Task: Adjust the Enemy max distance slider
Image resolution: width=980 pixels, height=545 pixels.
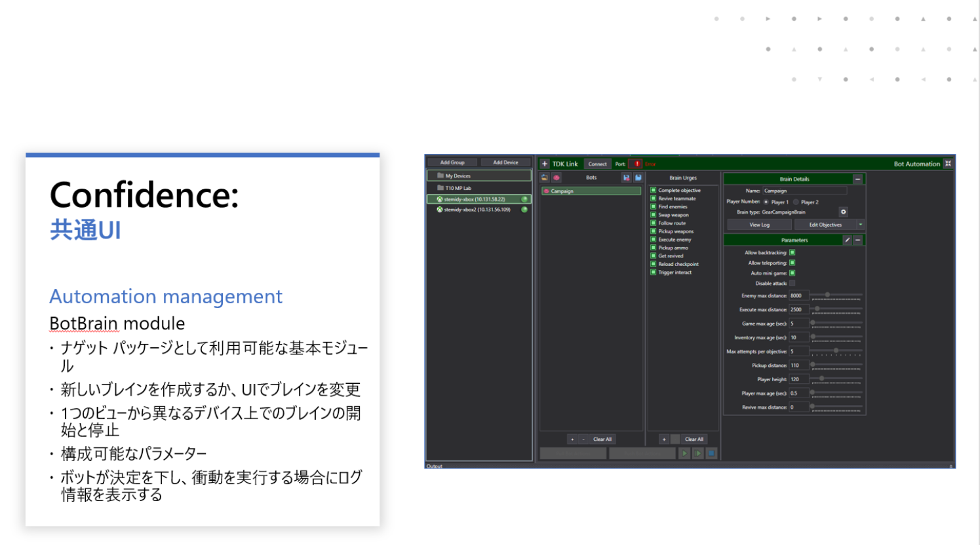Action: tap(827, 295)
